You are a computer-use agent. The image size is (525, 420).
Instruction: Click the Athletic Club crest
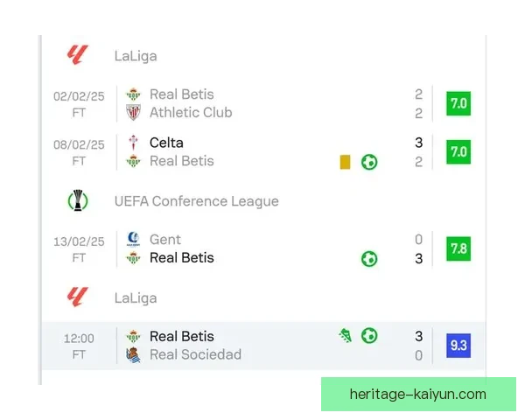pos(133,113)
